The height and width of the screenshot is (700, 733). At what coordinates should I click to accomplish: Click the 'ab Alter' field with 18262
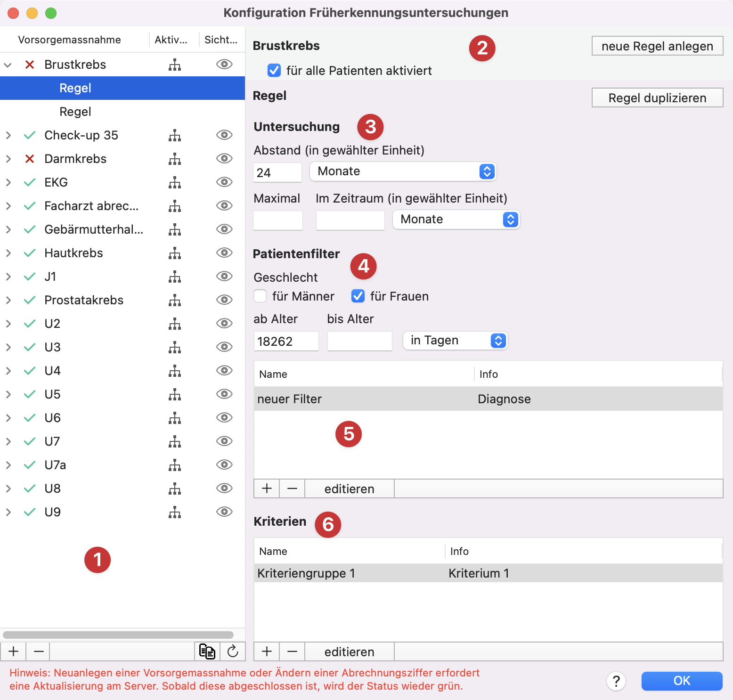(286, 341)
